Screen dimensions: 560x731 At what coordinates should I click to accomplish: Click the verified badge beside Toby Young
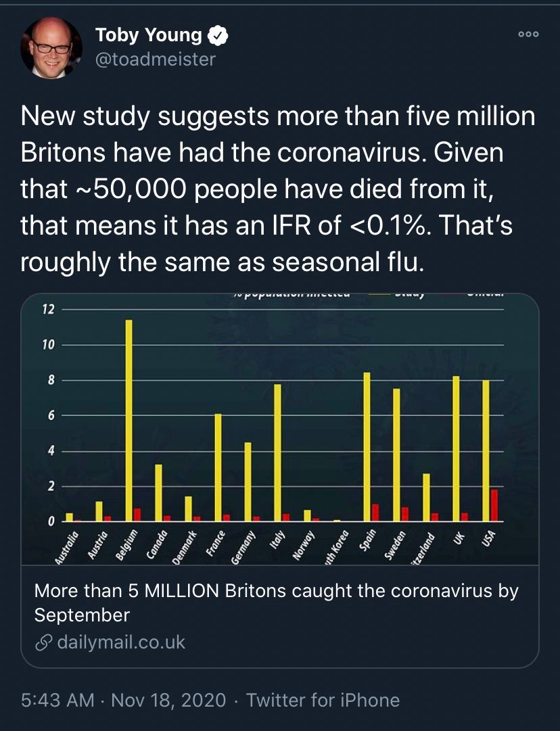click(x=220, y=35)
